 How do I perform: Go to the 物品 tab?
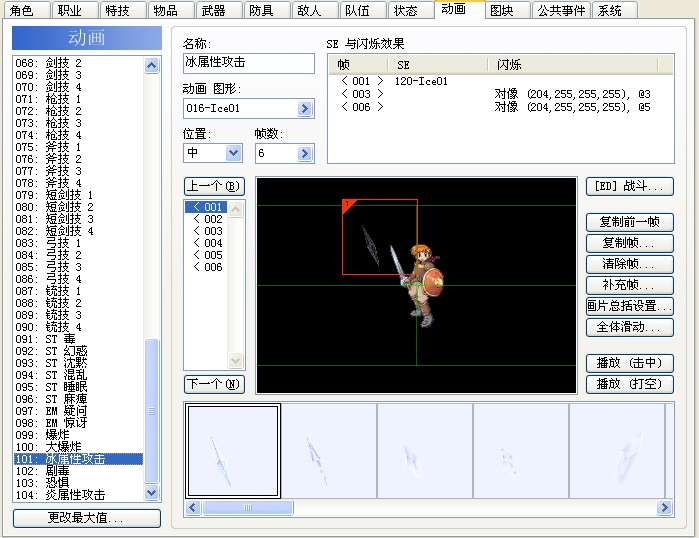point(171,10)
